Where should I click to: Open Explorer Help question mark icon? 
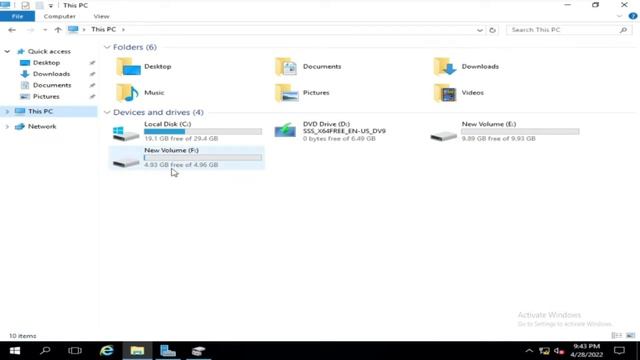coord(633,16)
